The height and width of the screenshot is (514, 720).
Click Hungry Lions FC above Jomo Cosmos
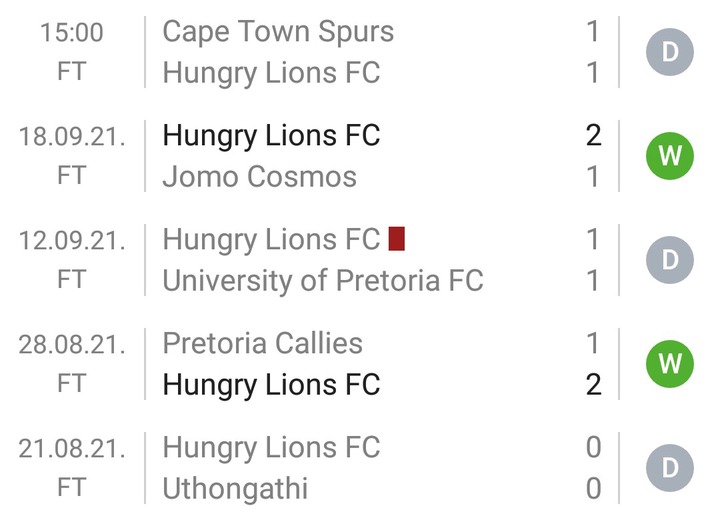pyautogui.click(x=271, y=136)
